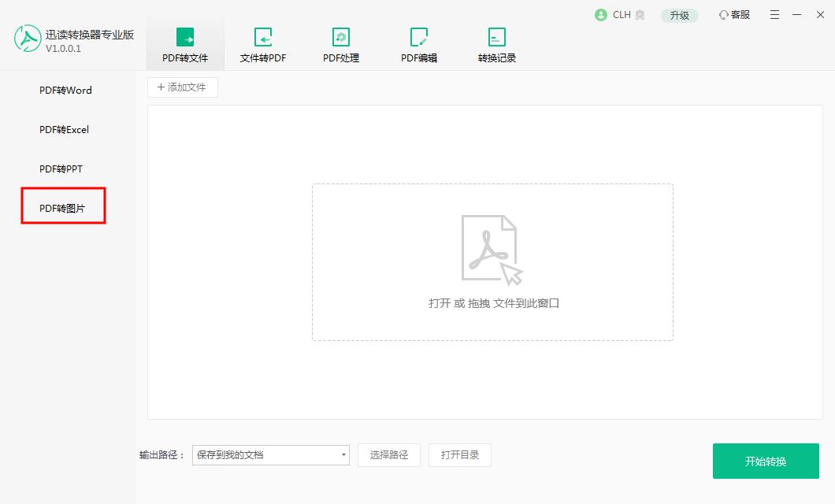Select PDF转Word in the sidebar
This screenshot has height=504, width=835.
pos(63,91)
